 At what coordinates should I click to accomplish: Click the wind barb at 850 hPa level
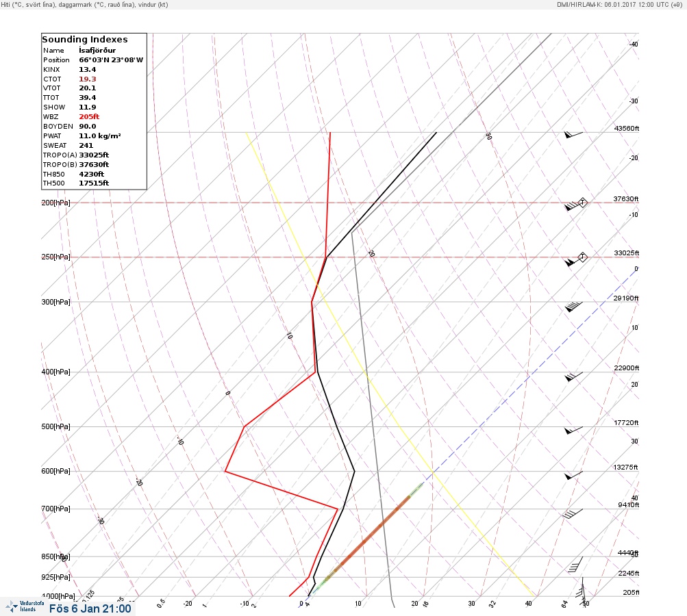coord(575,565)
